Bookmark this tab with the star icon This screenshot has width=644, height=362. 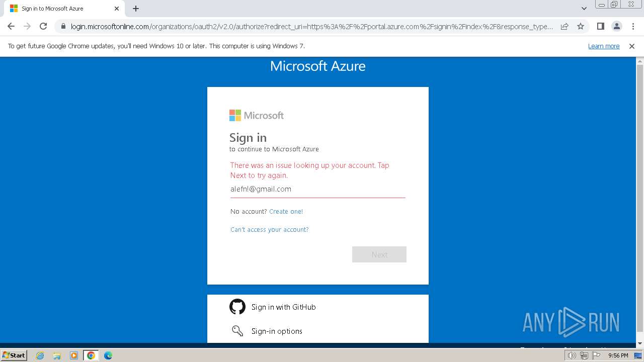[581, 26]
